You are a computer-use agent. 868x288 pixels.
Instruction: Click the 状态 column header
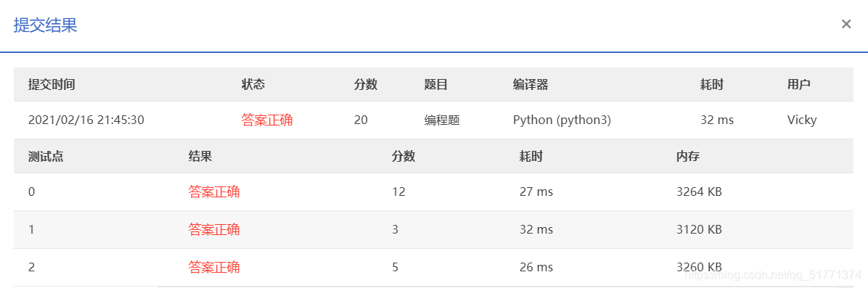coord(253,85)
